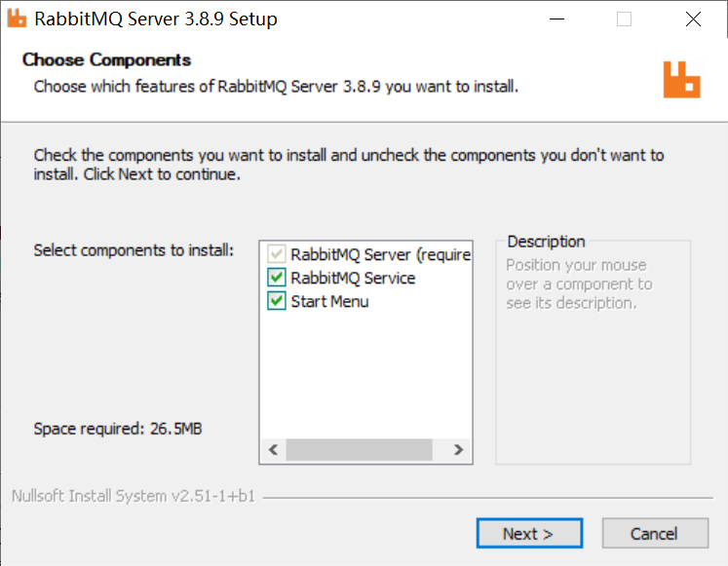Open the RabbitMQ title bar icon menu
Screen dimensions: 728x566
[17, 19]
